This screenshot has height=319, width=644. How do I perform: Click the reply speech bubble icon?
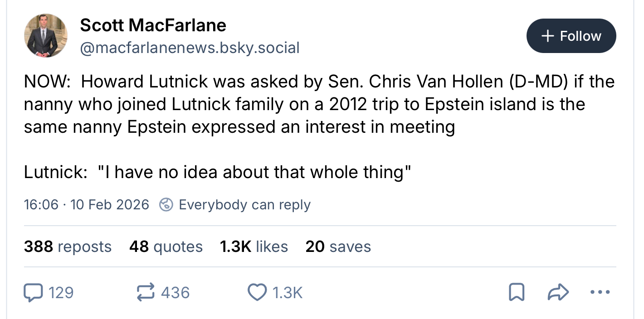pyautogui.click(x=33, y=292)
